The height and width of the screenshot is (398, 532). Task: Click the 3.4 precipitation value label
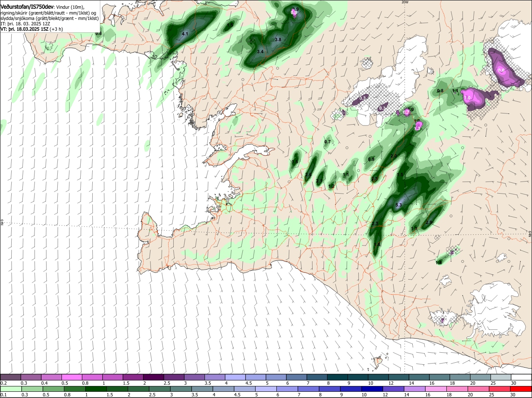click(260, 52)
